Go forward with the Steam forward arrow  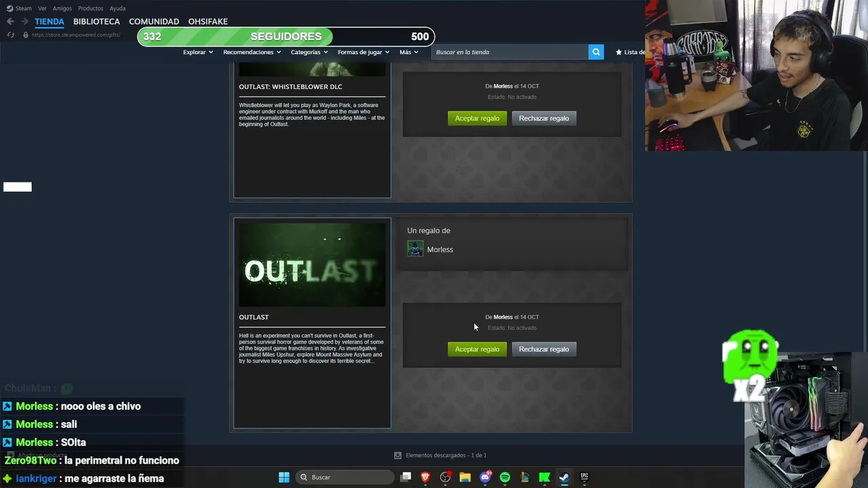(x=24, y=21)
